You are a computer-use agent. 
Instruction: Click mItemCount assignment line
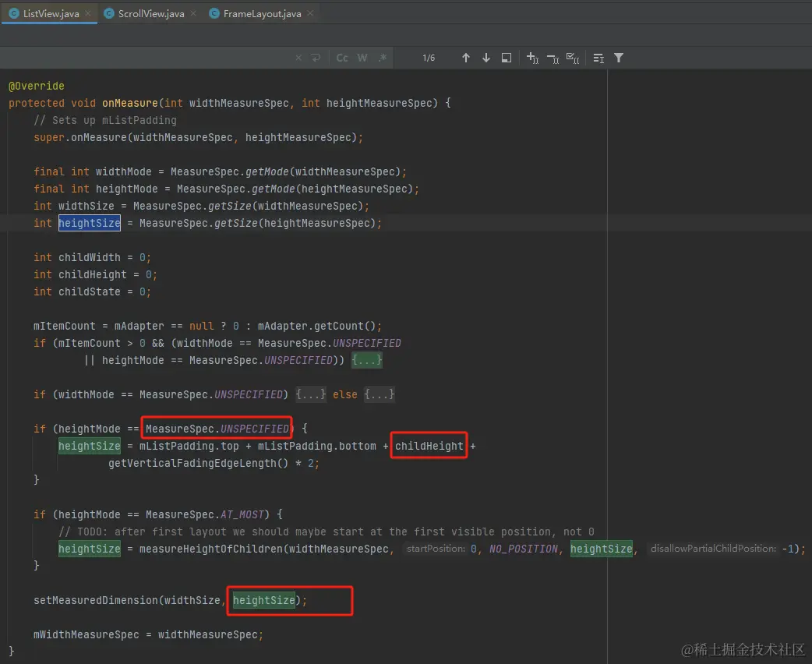click(207, 326)
